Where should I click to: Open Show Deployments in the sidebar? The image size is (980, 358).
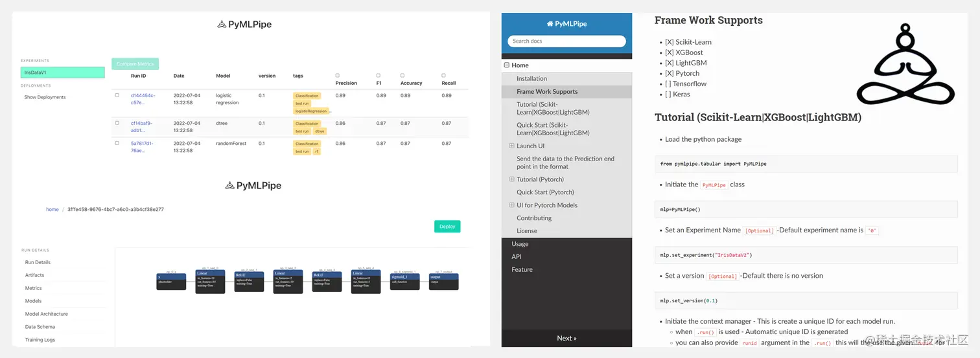point(45,97)
